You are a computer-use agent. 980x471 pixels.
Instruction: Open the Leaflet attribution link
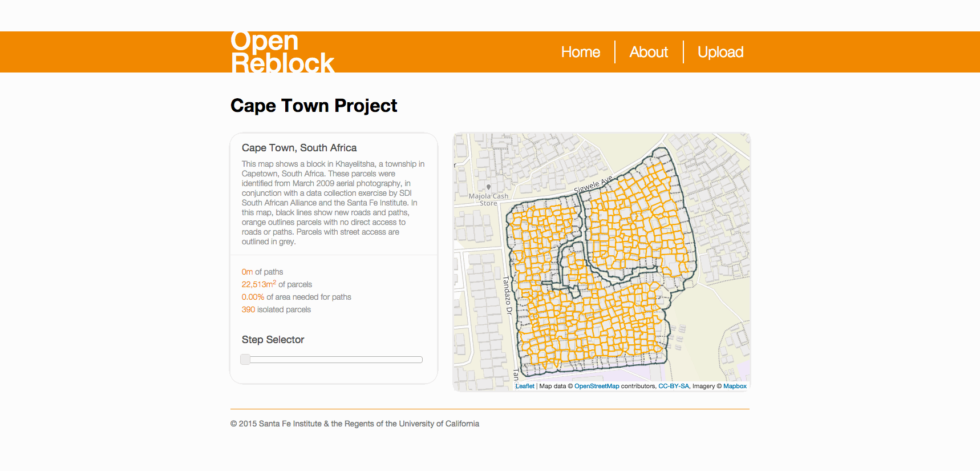click(525, 387)
